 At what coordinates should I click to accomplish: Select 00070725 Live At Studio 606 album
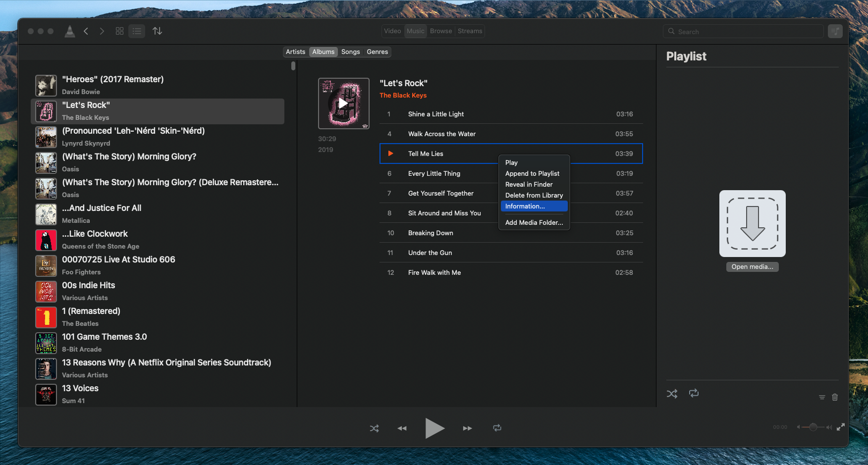(158, 266)
